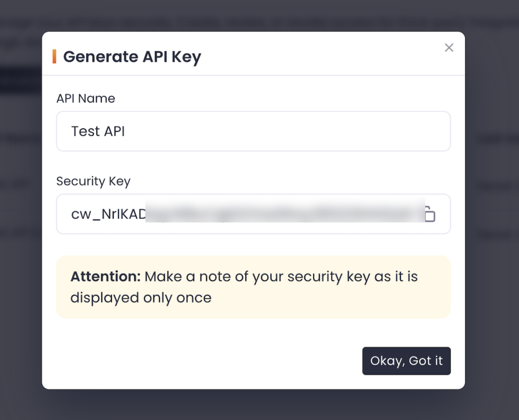The image size is (519, 420).
Task: Click the empty footer left of "Okay, Got it"
Action: [203, 361]
